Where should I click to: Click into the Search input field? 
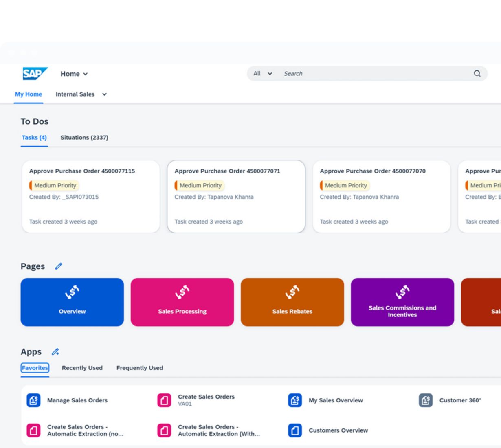tap(375, 74)
